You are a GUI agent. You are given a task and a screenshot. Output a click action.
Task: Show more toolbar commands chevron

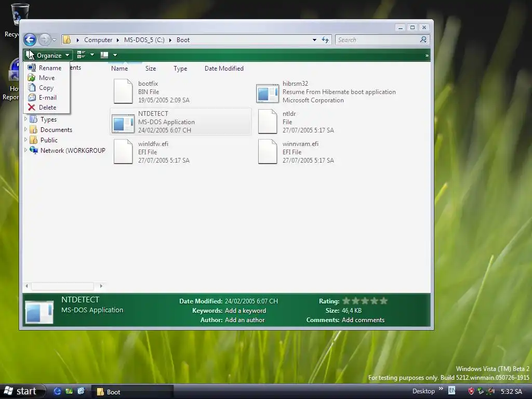click(427, 55)
